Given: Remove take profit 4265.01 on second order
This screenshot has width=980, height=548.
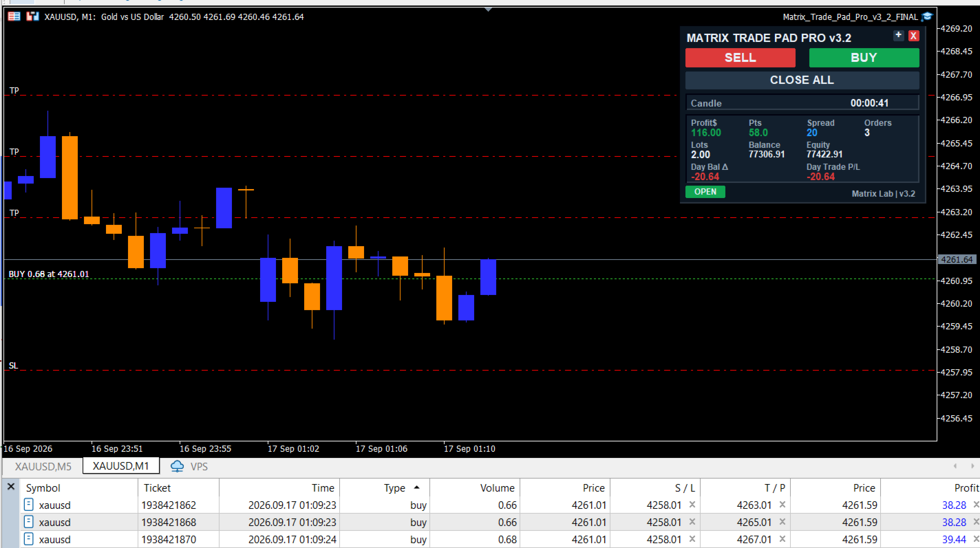Looking at the screenshot, I should pyautogui.click(x=782, y=522).
